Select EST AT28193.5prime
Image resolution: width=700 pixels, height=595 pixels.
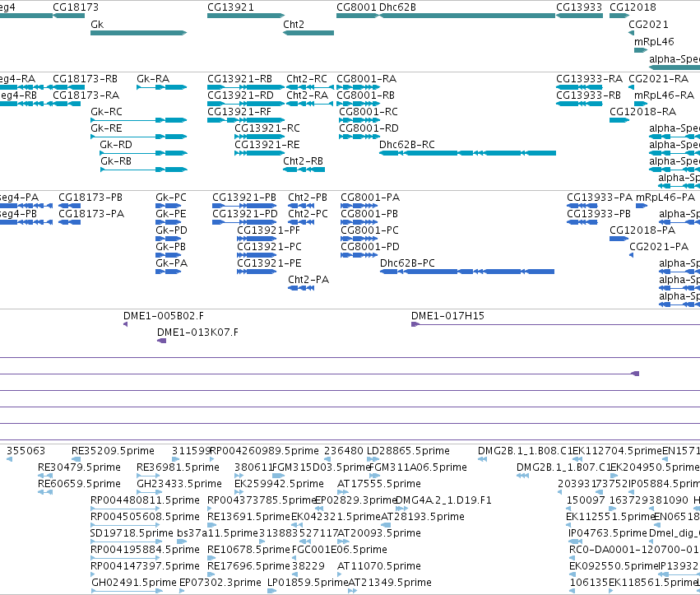pyautogui.click(x=423, y=517)
